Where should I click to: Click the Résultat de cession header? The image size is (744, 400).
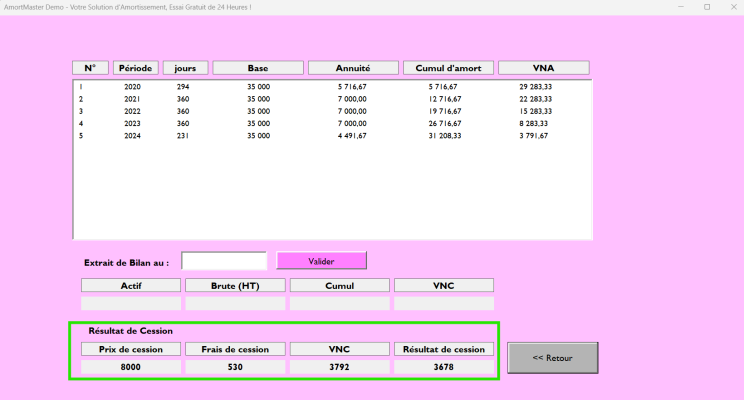pyautogui.click(x=443, y=349)
